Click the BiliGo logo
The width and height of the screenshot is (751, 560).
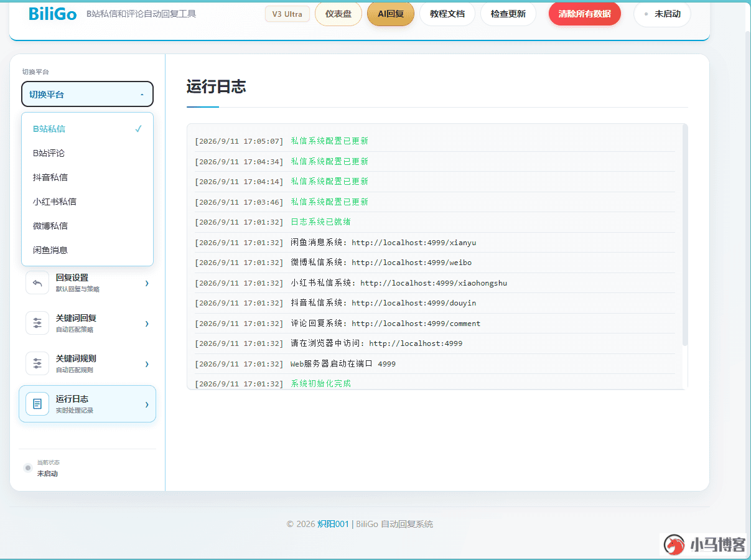pos(53,14)
